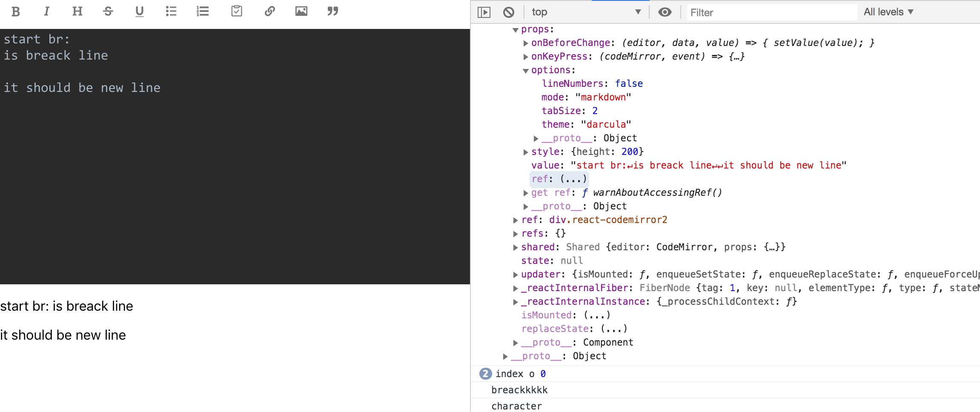The image size is (980, 412).
Task: Select the 'mode: "markdown"' property
Action: point(586,97)
